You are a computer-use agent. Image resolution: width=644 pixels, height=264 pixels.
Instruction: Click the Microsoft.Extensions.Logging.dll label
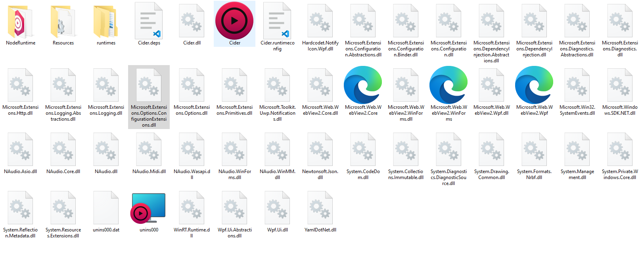pos(106,110)
